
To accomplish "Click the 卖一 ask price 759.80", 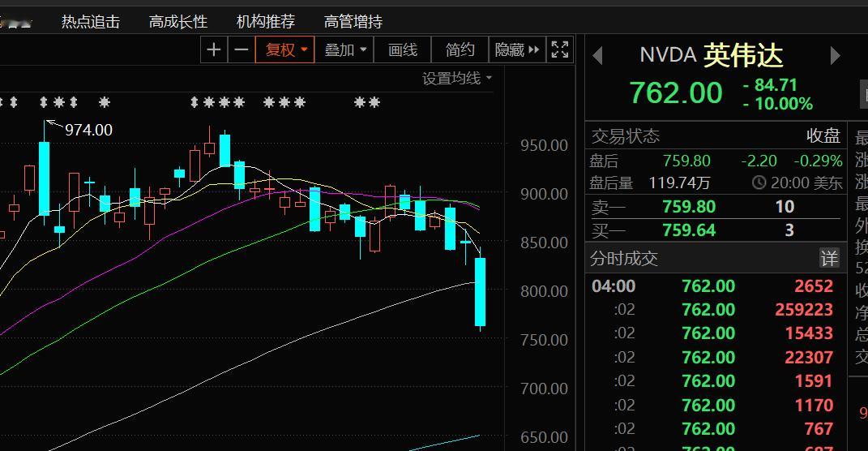I will pos(689,207).
